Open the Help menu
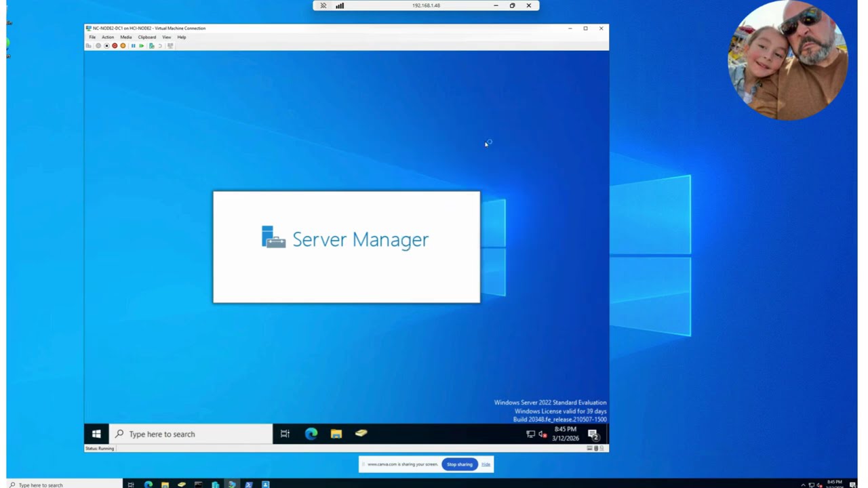The width and height of the screenshot is (868, 488). click(182, 37)
